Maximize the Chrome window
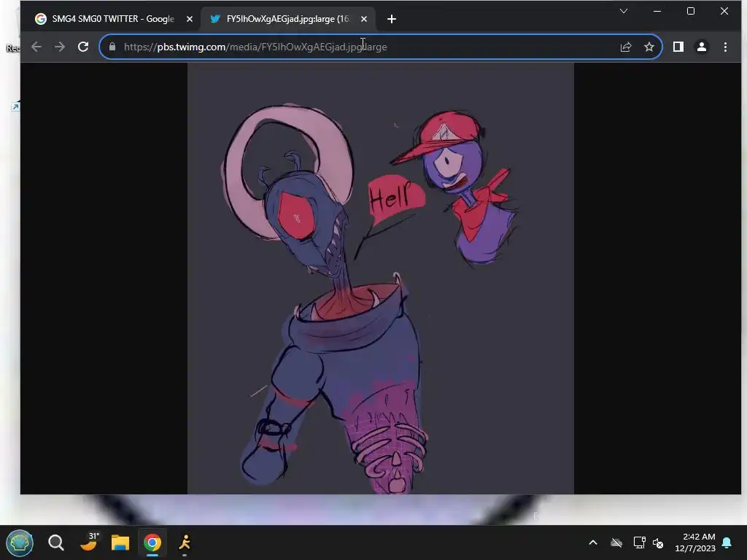The height and width of the screenshot is (560, 747). point(691,11)
